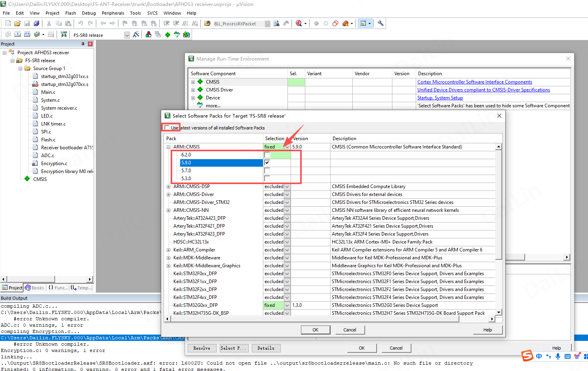Open the ARM::CMSIS 'fixed' selection dropdown
This screenshot has height=371, width=588.
click(x=287, y=147)
